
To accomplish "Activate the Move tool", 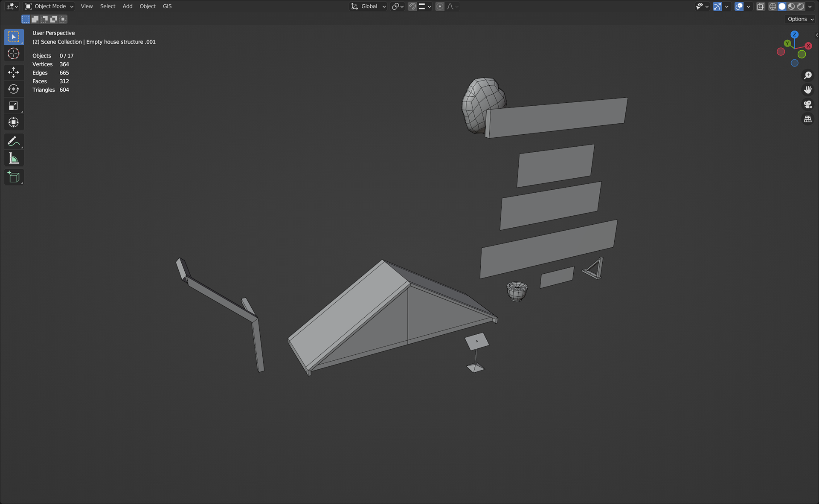I will point(14,72).
